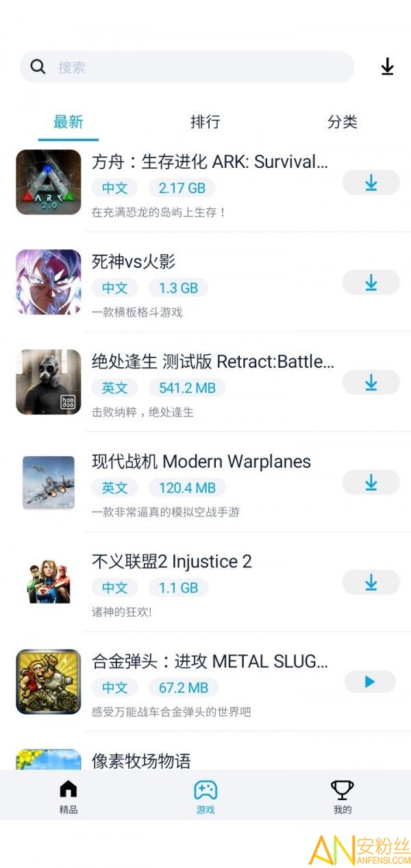
Task: Open the 精品 home tab
Action: coord(68,797)
